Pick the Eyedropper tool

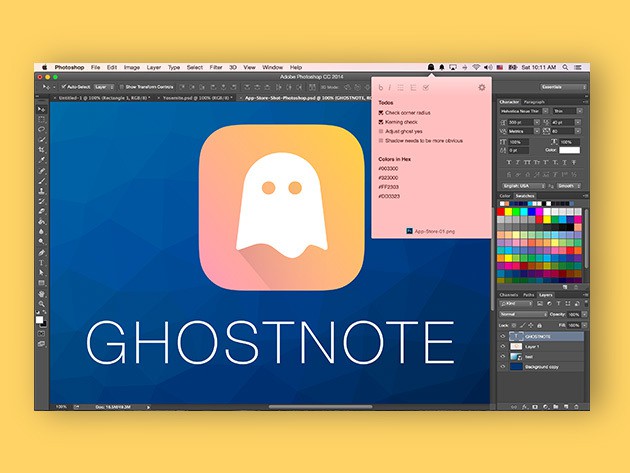[x=42, y=160]
